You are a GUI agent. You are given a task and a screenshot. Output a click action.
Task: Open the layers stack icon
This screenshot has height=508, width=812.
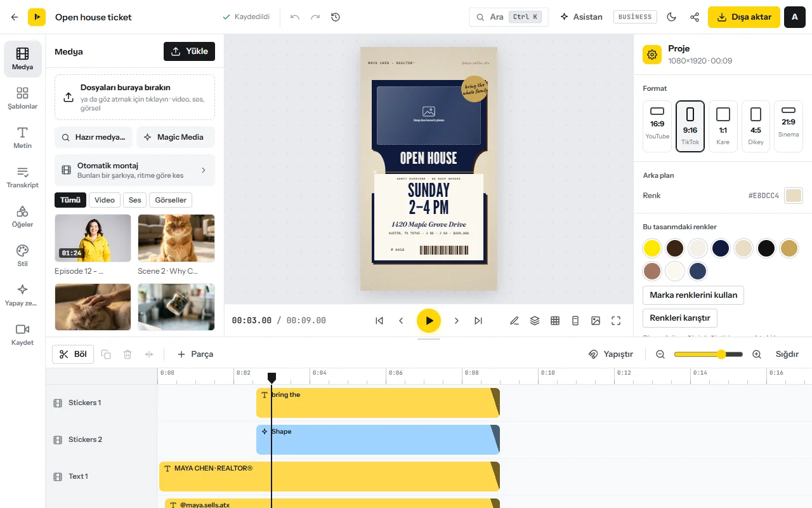pyautogui.click(x=535, y=321)
